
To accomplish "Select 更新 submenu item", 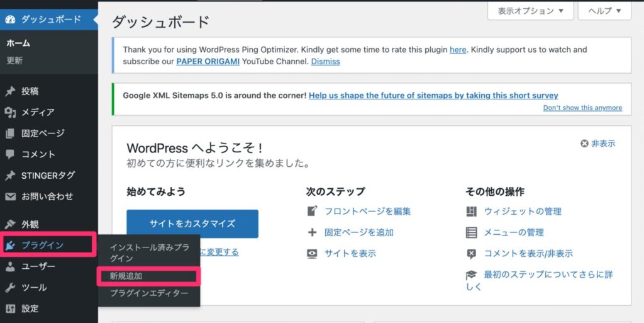I will (x=14, y=60).
